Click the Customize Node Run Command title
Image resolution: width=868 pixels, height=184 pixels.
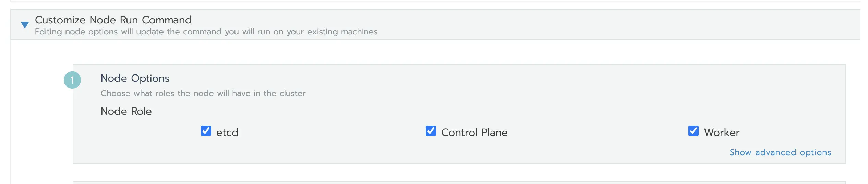click(113, 20)
